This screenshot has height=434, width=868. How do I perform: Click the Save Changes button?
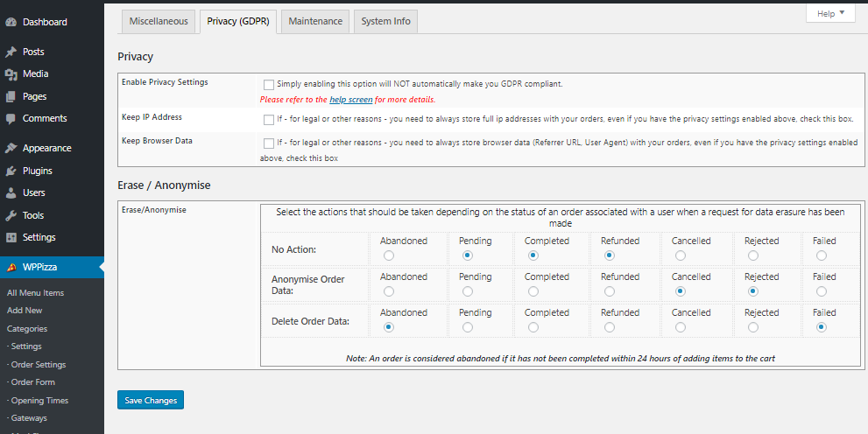pos(151,401)
